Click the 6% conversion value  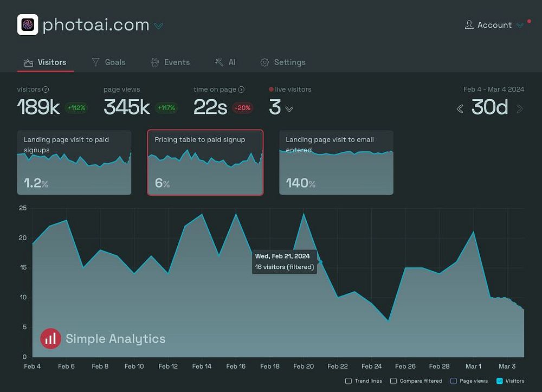tap(162, 183)
